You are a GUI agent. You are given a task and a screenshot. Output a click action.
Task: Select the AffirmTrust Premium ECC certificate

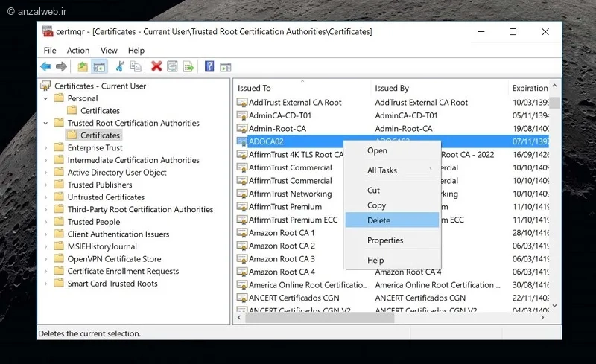tap(293, 220)
